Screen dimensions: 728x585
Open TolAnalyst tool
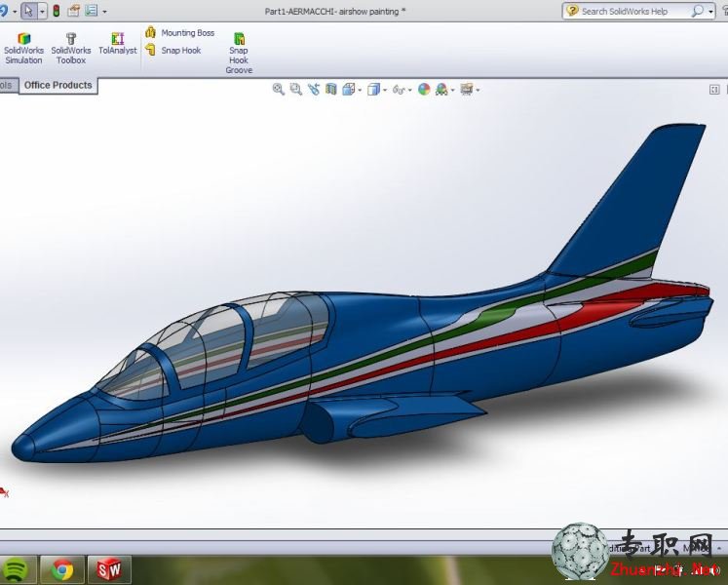118,44
